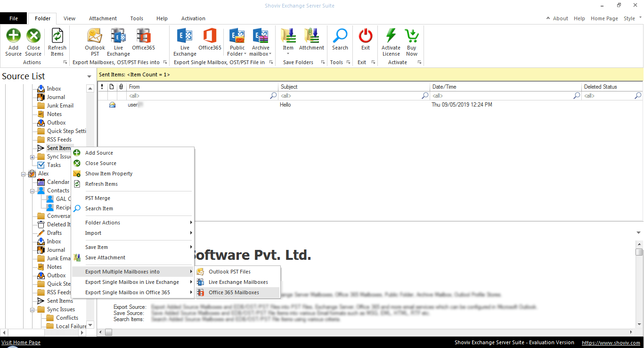Open the https://www.shoviv.com link
Screen dimensions: 644x348
click(611, 343)
